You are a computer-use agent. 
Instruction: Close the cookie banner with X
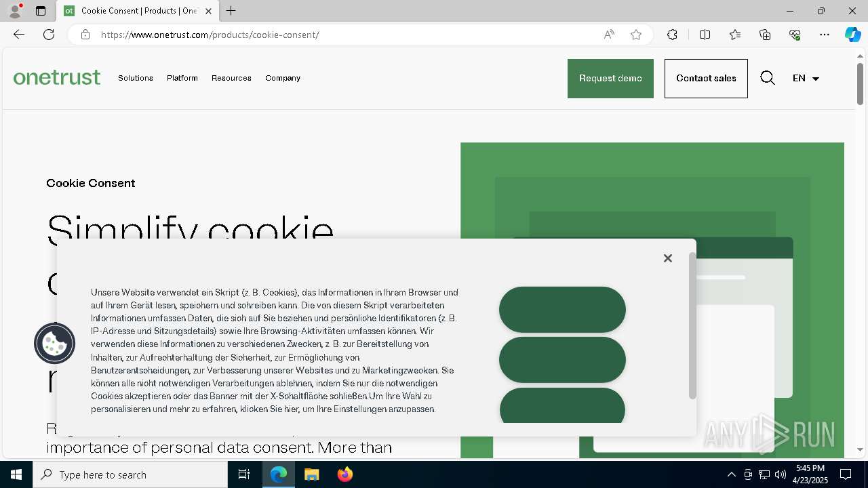point(668,258)
